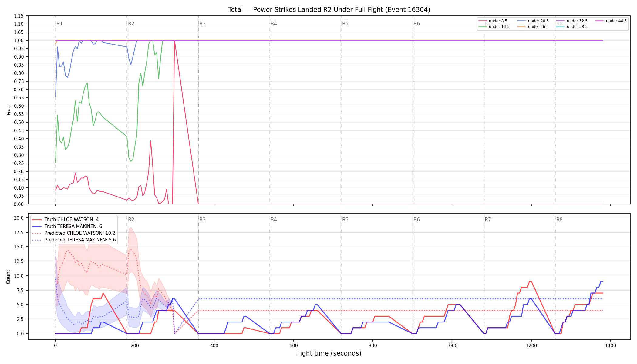Click the R8 round marker in the Count chart
This screenshot has width=637, height=364.
[559, 220]
